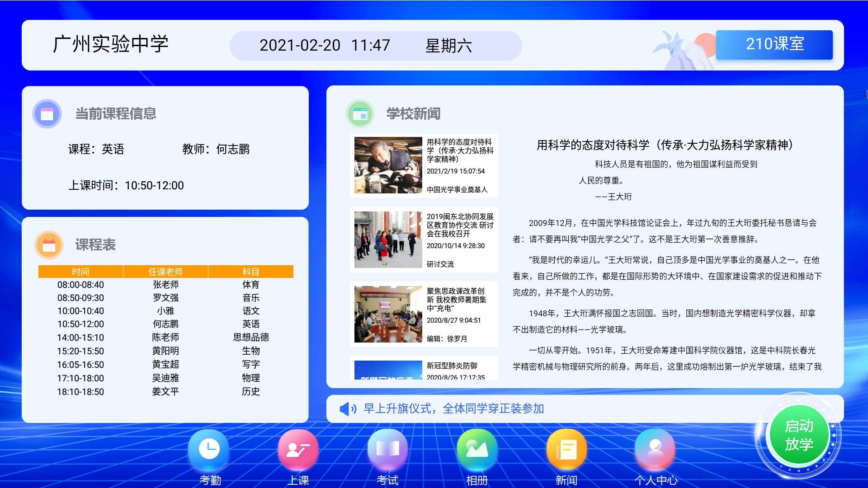Click the 科目 column header
Viewport: 868px width, 488px height.
[251, 272]
